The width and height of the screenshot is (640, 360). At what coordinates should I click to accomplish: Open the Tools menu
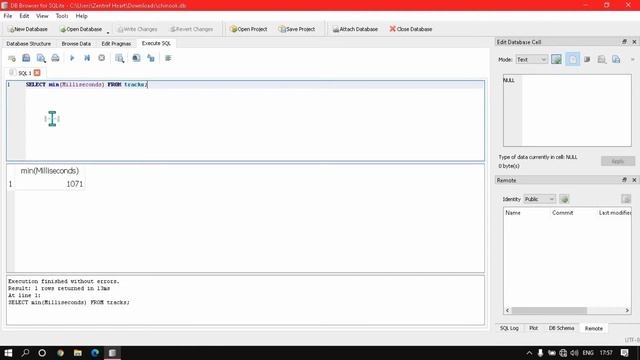pos(62,16)
